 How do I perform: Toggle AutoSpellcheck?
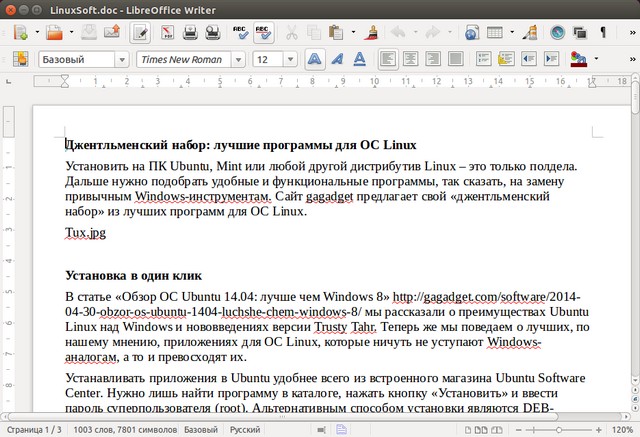264,32
